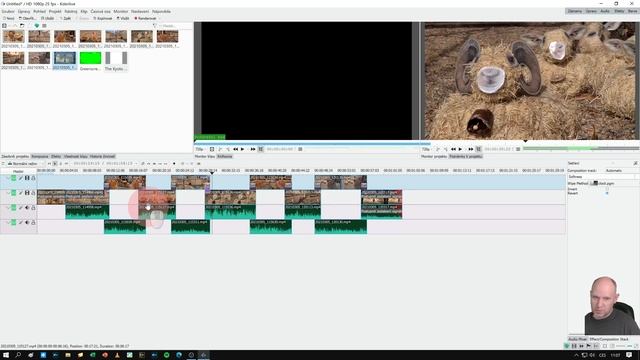Hide the first video track
The height and width of the screenshot is (360, 640).
click(27, 178)
